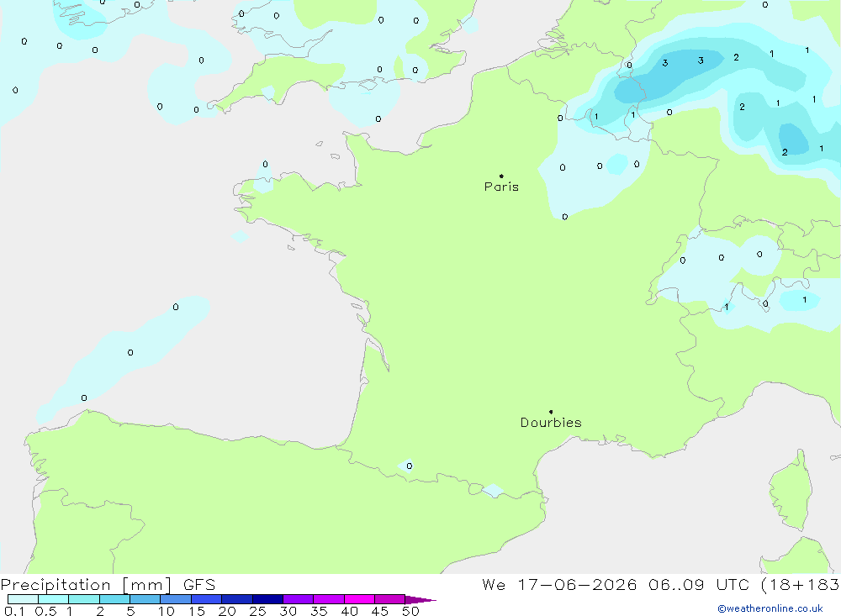The image size is (841, 616).
Task: Pick the 1–2 mm legend swatch
Action: tap(84, 599)
